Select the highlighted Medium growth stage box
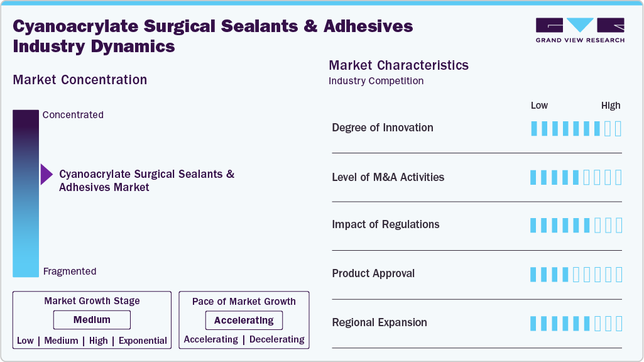The image size is (644, 362). point(92,320)
